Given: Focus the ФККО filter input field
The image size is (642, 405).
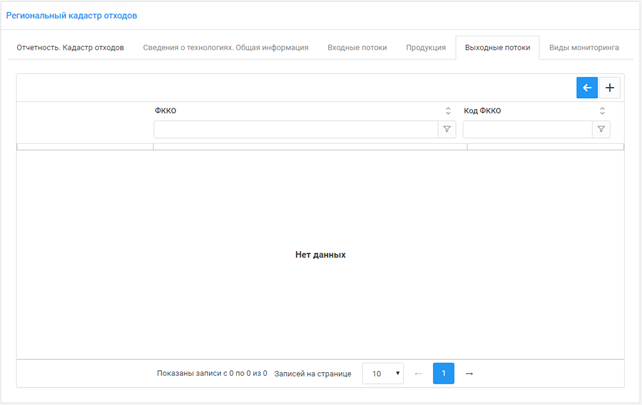Looking at the screenshot, I should pos(296,129).
